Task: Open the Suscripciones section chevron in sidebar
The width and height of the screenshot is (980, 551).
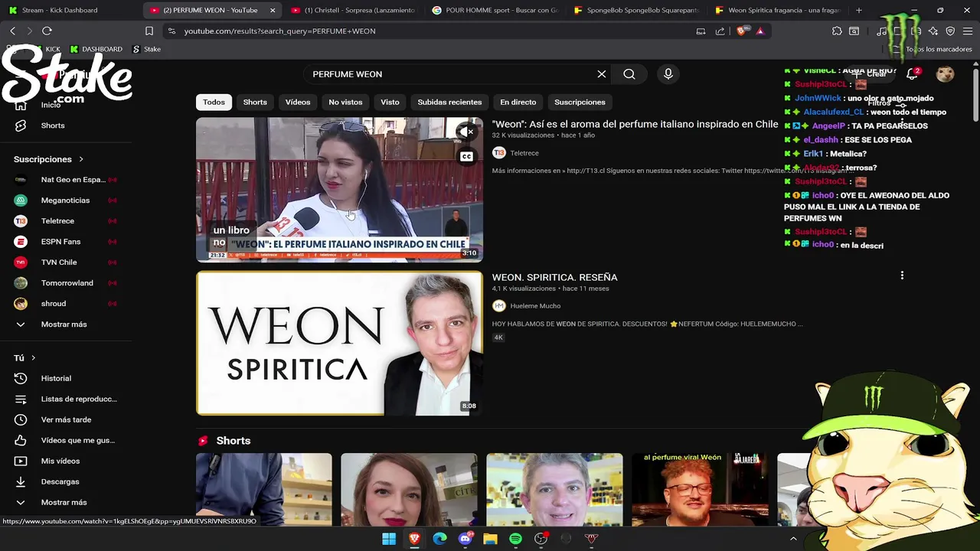Action: [80, 159]
